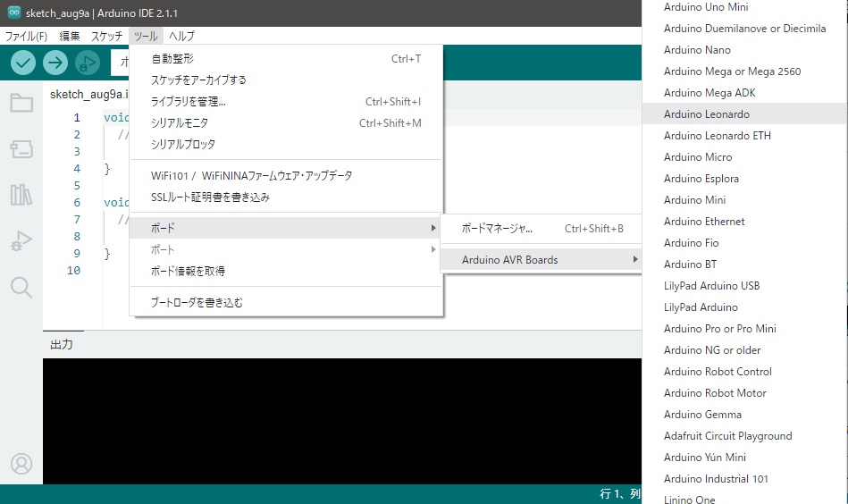Image resolution: width=848 pixels, height=504 pixels.
Task: Open the ファイル(F) menu
Action: (x=26, y=37)
